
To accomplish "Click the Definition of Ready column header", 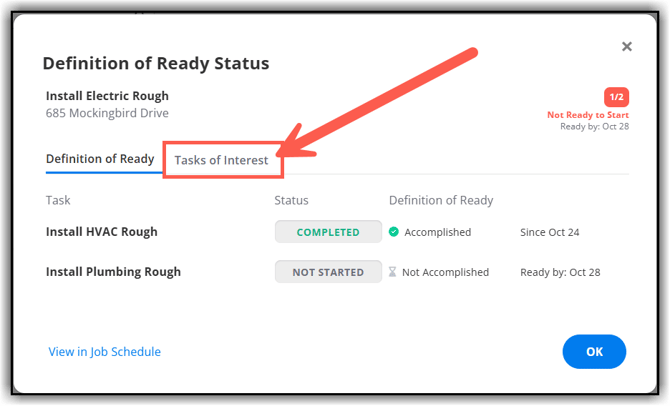I will (441, 200).
